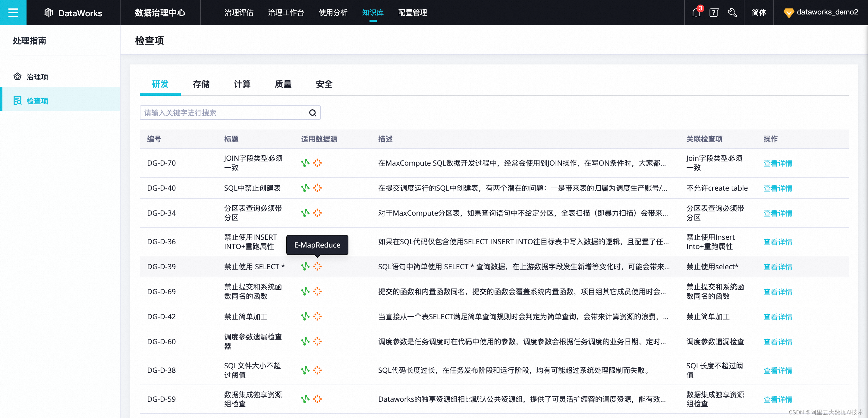Click the title 禁止简单加工
868x418 pixels.
[x=246, y=317]
